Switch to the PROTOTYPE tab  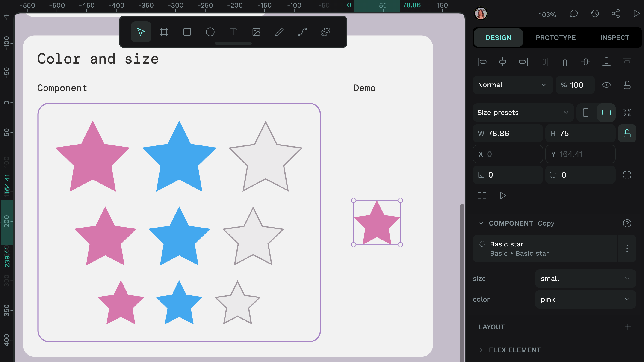click(555, 38)
